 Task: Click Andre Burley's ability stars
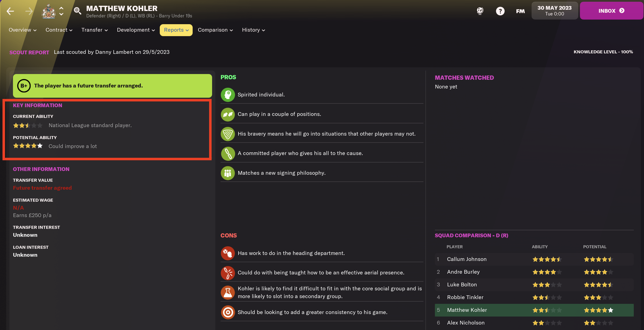(x=547, y=272)
